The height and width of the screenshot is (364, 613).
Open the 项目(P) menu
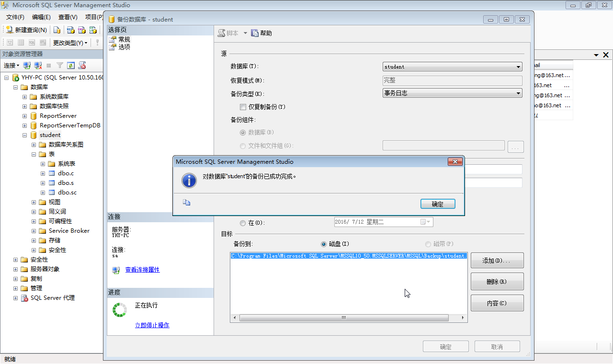pyautogui.click(x=93, y=17)
